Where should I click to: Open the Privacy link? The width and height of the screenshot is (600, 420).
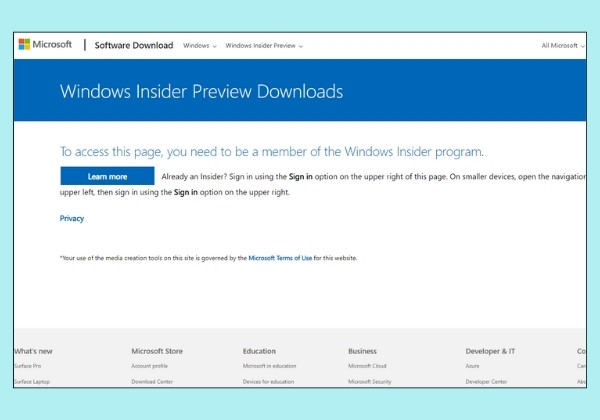coord(72,218)
